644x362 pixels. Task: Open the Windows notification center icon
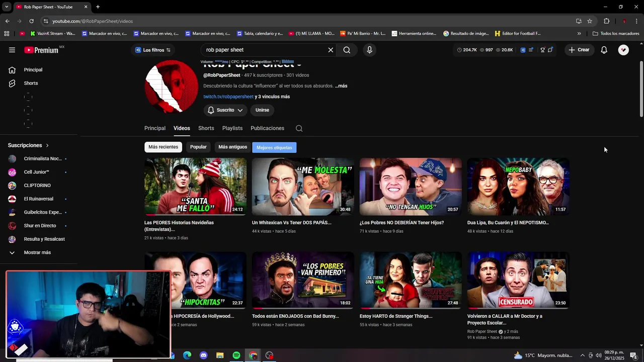633,355
